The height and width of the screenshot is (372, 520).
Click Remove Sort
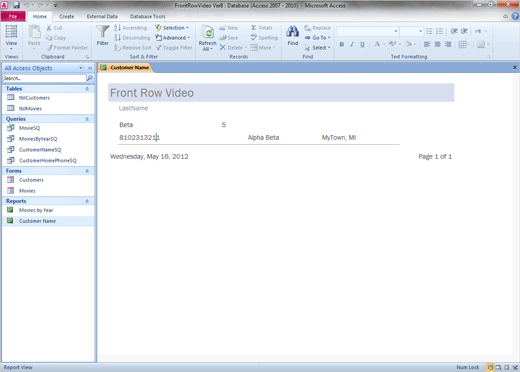point(132,48)
